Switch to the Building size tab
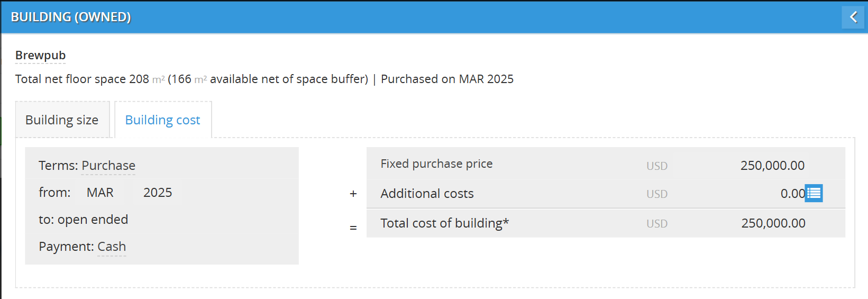Screen dimensions: 868x299 pyautogui.click(x=62, y=120)
